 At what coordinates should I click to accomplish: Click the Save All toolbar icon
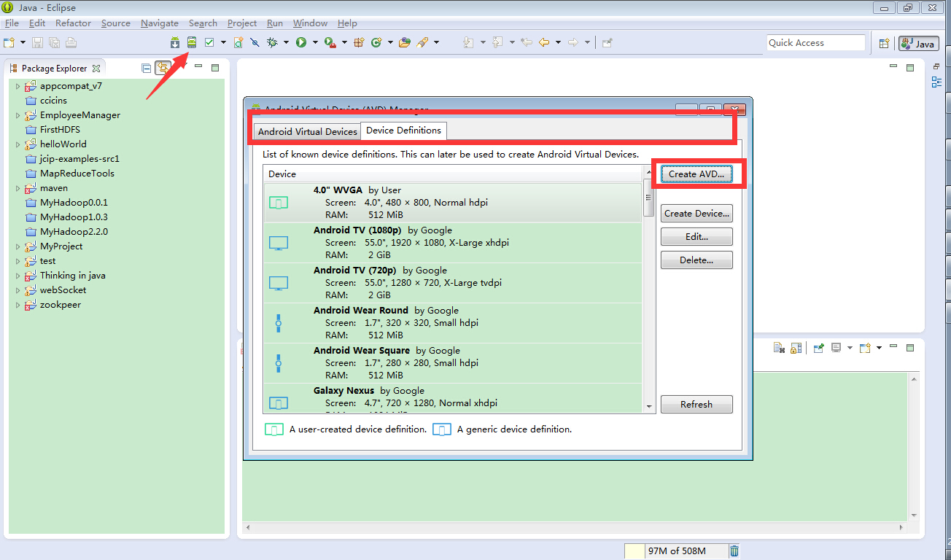[x=54, y=42]
